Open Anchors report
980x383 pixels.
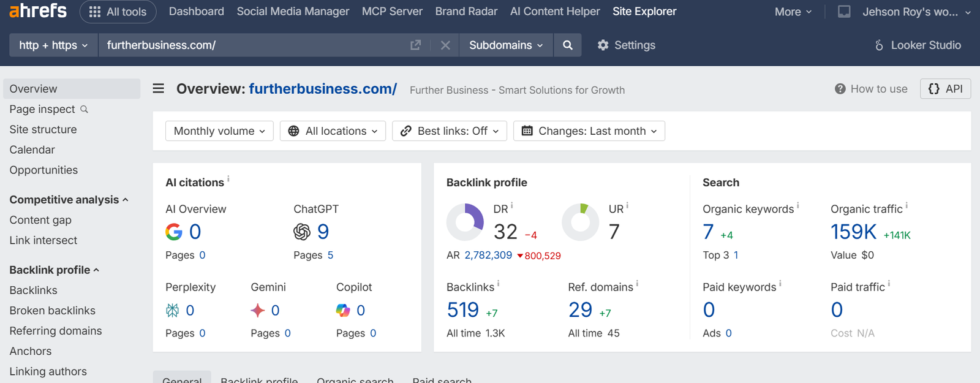pyautogui.click(x=31, y=351)
